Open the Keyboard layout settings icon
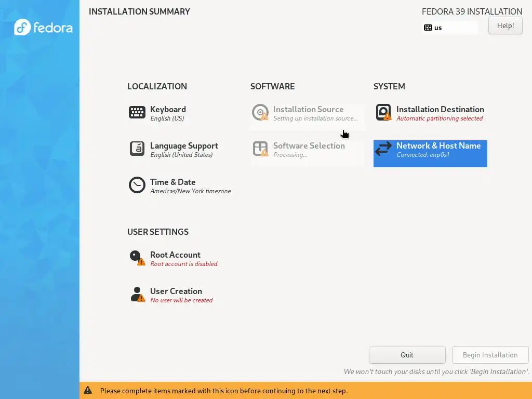 click(x=137, y=112)
